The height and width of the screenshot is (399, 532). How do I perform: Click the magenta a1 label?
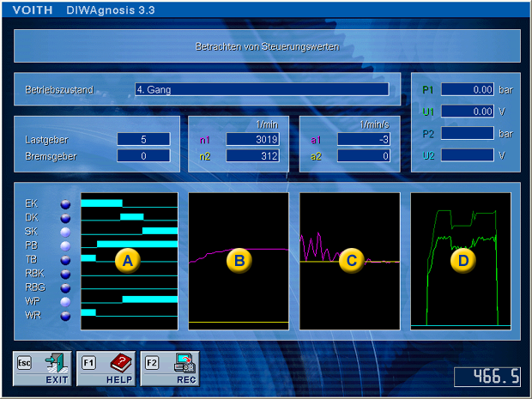(316, 140)
